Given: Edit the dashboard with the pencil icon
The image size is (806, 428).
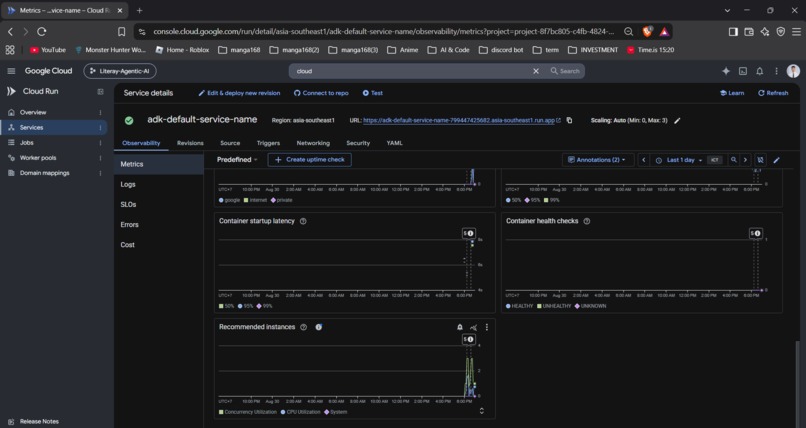Looking at the screenshot, I should 776,160.
